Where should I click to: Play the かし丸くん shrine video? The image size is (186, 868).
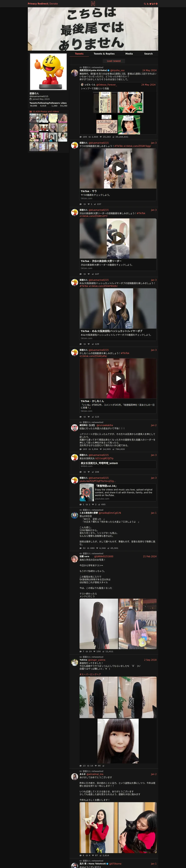pos(118,378)
